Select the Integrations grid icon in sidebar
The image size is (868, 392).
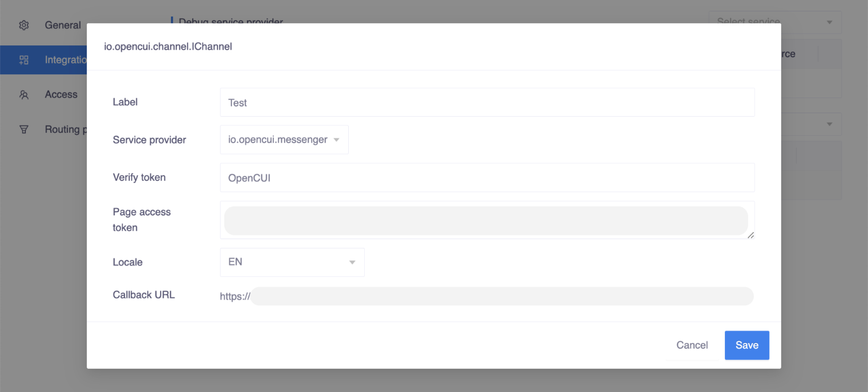tap(24, 59)
